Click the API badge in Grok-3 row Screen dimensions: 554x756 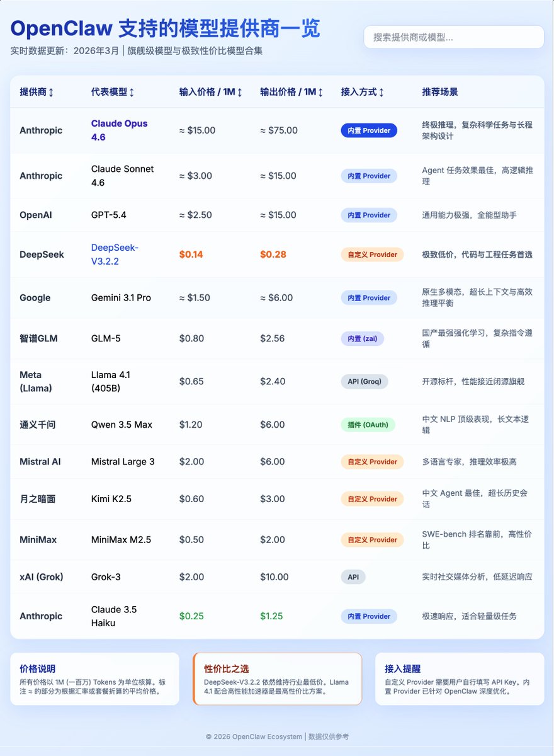coord(353,577)
